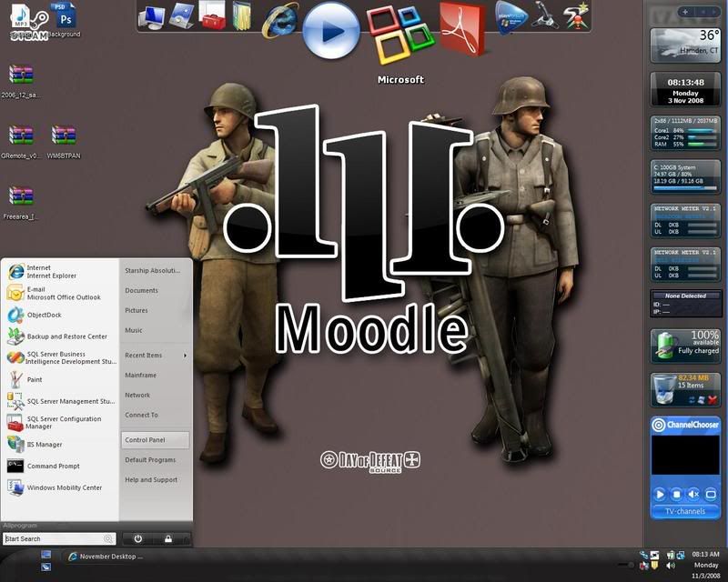Open Default Programs
The image size is (728, 582).
(155, 459)
